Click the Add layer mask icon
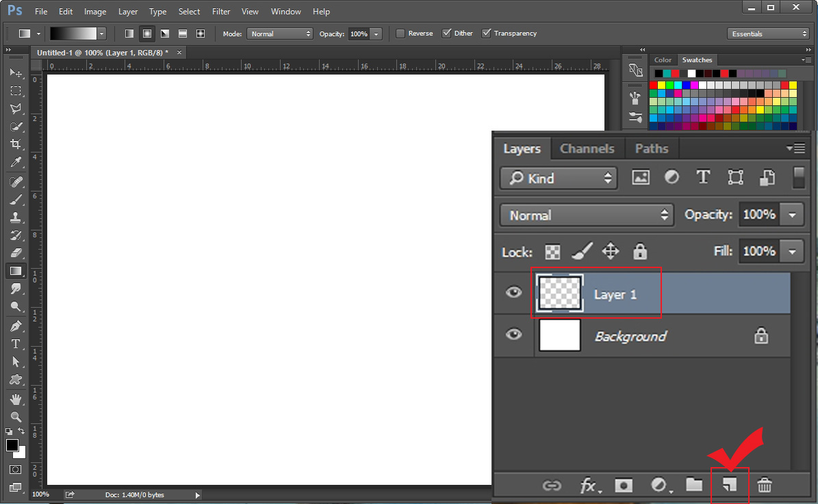Viewport: 818px width, 504px height. pos(624,486)
